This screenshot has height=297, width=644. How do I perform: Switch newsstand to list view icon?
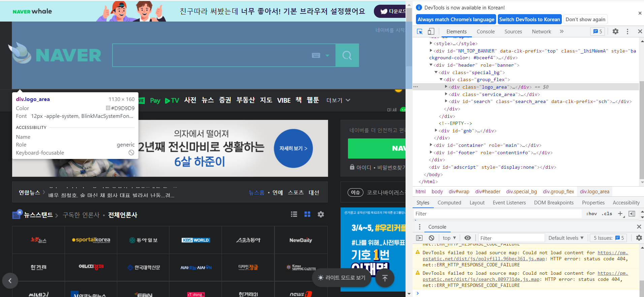(x=294, y=214)
